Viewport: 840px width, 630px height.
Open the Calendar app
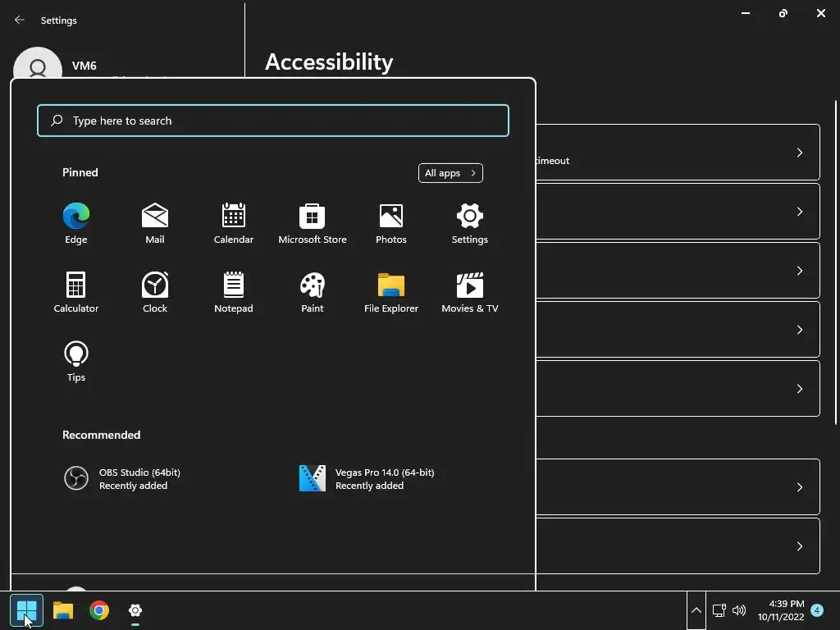(x=234, y=223)
